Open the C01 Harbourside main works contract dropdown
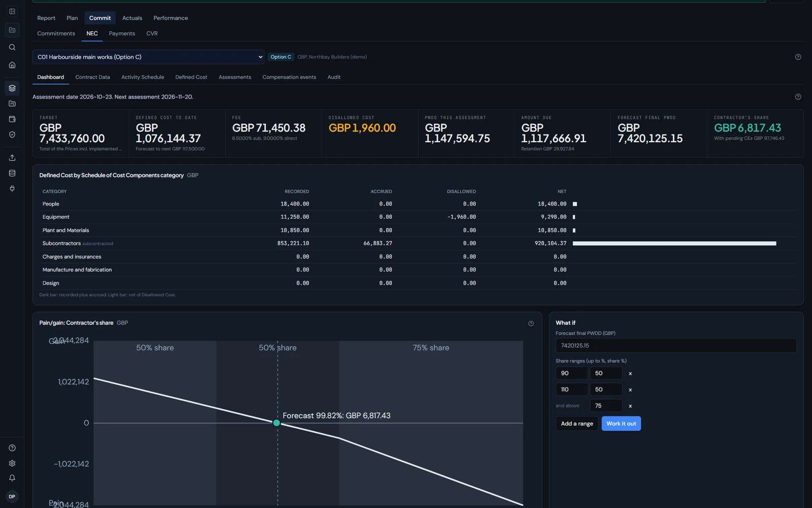Viewport: 812px width, 508px height. pyautogui.click(x=148, y=57)
